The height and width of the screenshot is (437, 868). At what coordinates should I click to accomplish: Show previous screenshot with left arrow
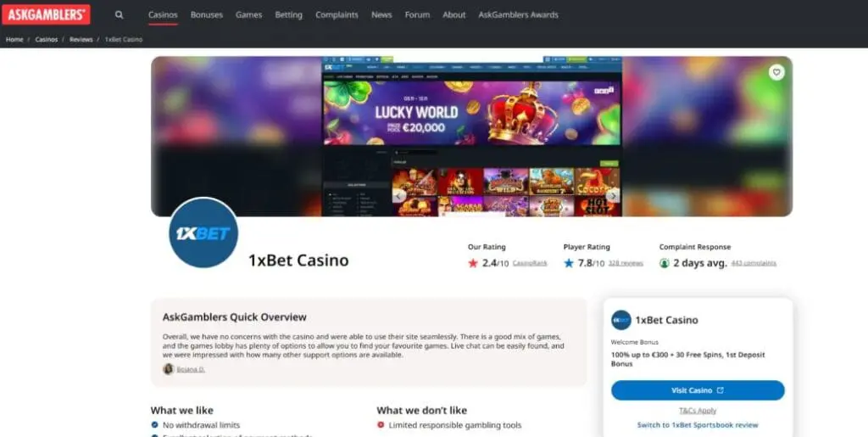[x=399, y=195]
